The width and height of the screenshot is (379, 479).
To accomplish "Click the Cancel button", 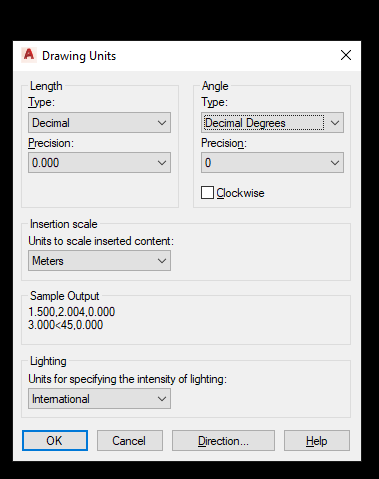I will coord(130,441).
